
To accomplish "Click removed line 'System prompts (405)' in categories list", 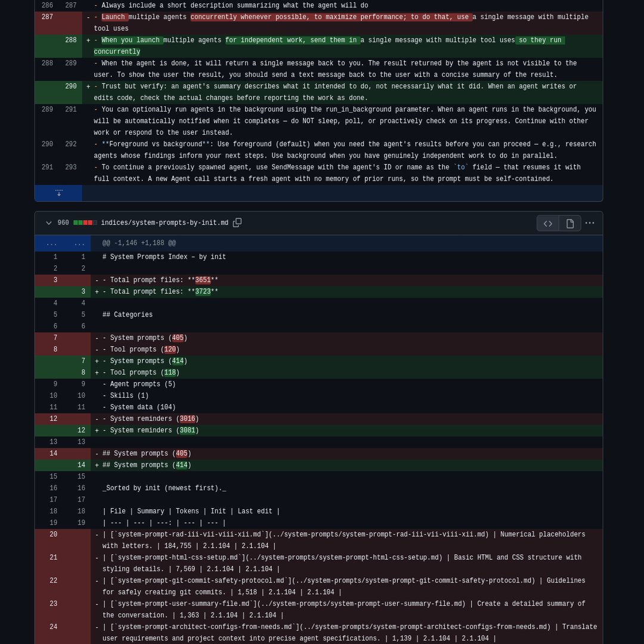I will coord(318,338).
